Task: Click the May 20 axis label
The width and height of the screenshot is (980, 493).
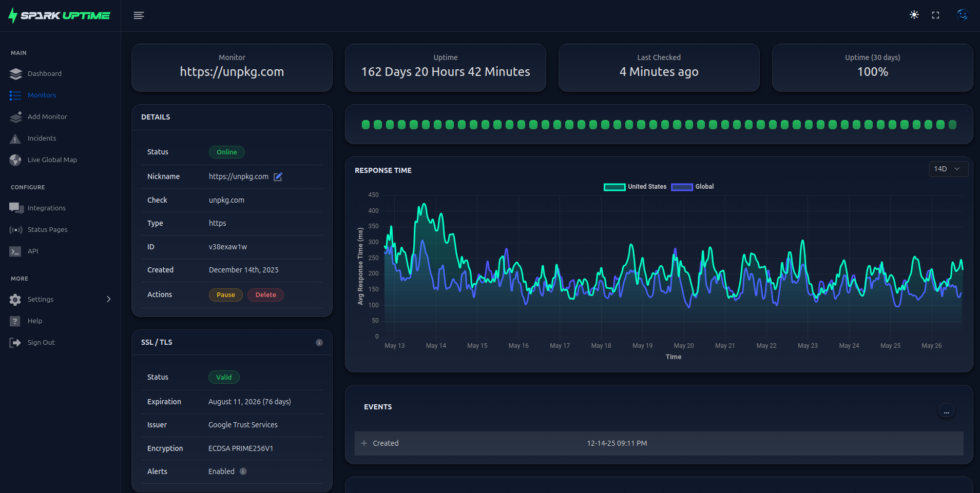Action: 684,346
